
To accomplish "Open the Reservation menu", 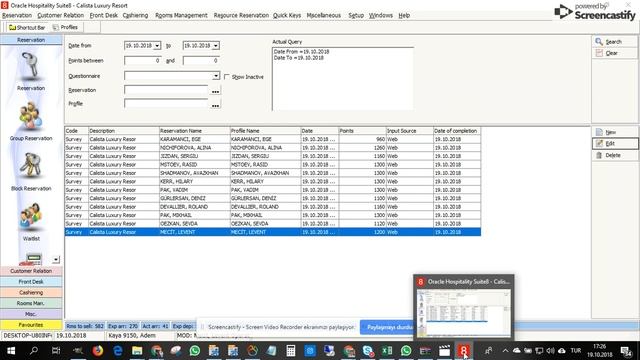I will [x=17, y=15].
